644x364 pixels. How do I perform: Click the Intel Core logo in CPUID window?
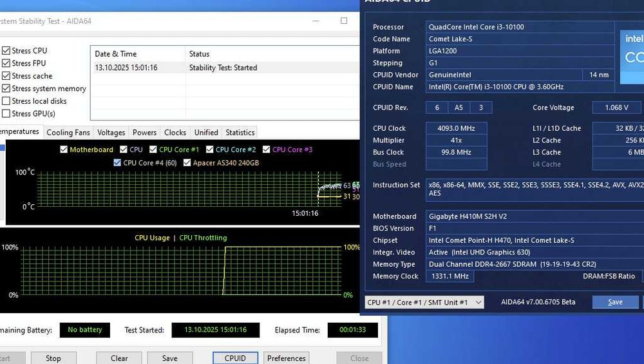coord(632,57)
